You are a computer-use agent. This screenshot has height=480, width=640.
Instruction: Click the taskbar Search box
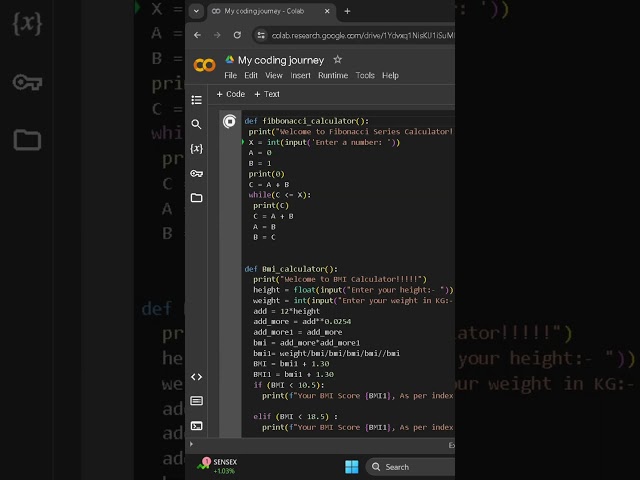(410, 467)
